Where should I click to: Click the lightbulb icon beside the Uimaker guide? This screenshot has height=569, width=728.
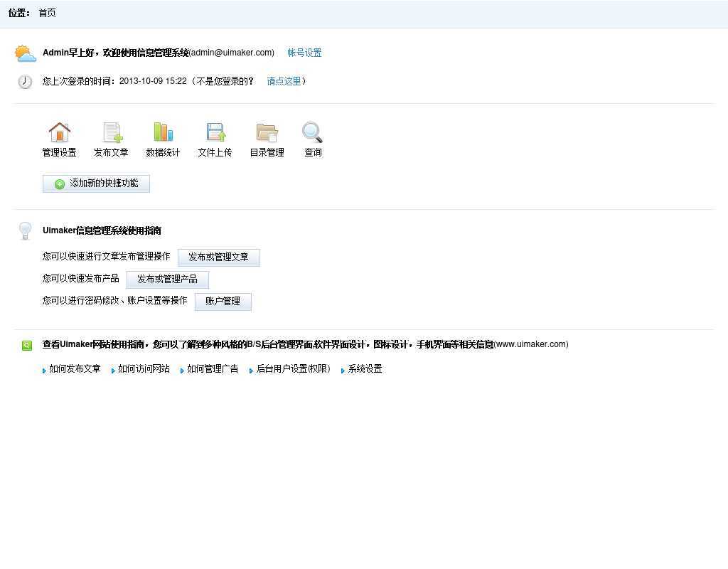[x=25, y=230]
